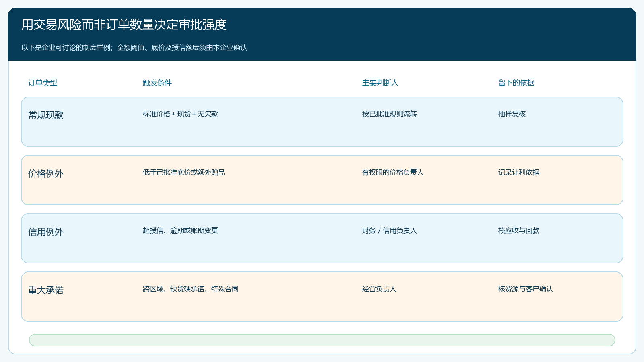644x362 pixels.
Task: Click the text 跨区域、缺货硬承诺、特殊合同
Action: (191, 289)
